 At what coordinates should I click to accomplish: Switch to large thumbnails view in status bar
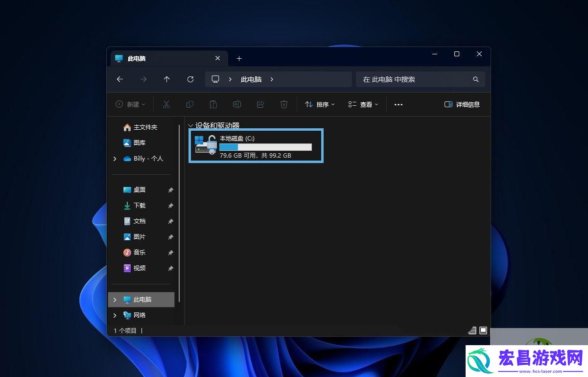coord(483,330)
